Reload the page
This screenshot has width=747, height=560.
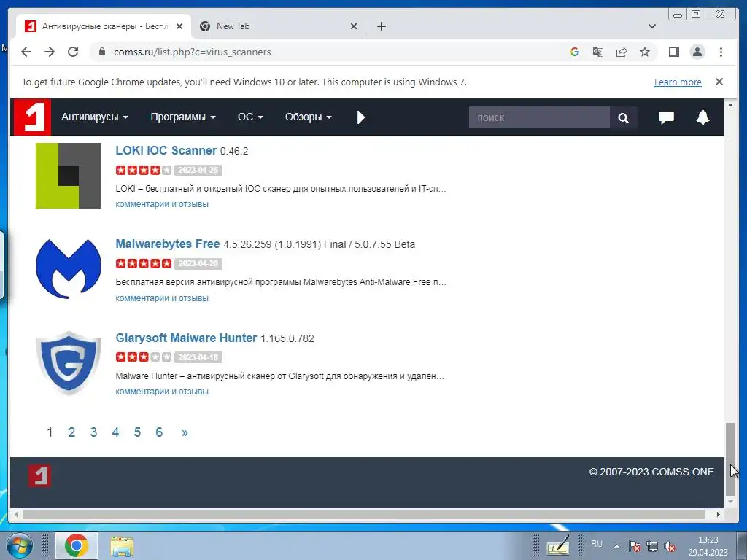tap(73, 52)
